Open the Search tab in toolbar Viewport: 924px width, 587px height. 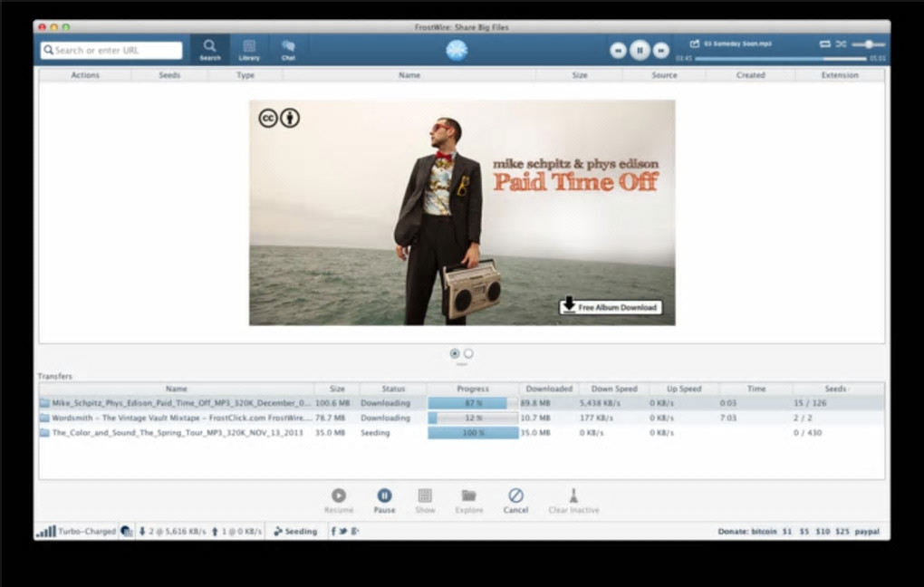(210, 50)
